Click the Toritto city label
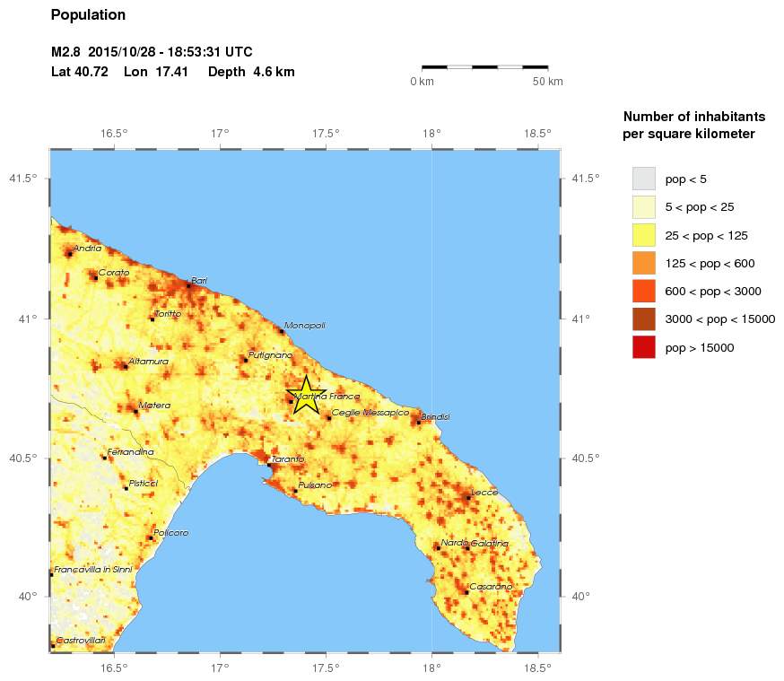The height and width of the screenshot is (681, 784). (168, 313)
